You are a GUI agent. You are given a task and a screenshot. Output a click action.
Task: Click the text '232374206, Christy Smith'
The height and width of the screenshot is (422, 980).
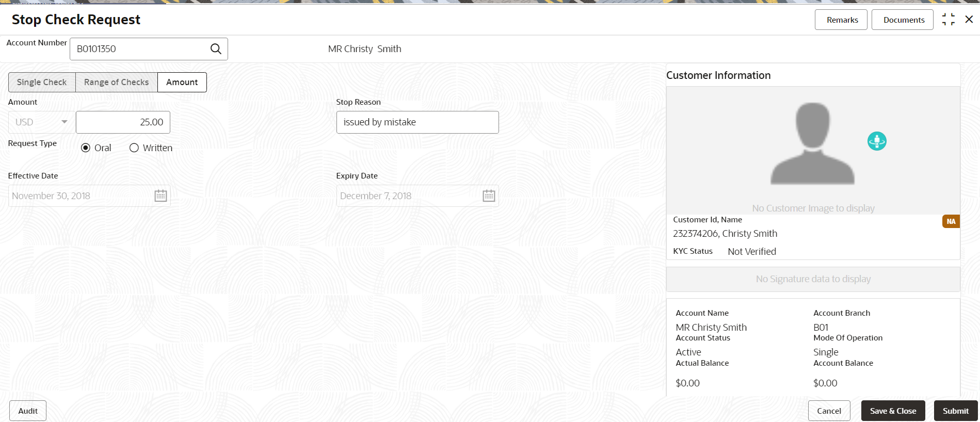[x=725, y=234]
